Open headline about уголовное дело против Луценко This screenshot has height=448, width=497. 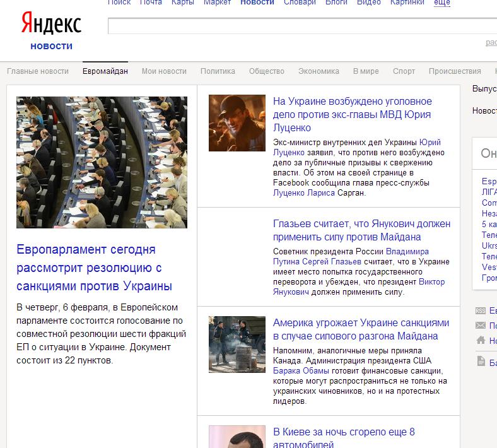point(352,114)
